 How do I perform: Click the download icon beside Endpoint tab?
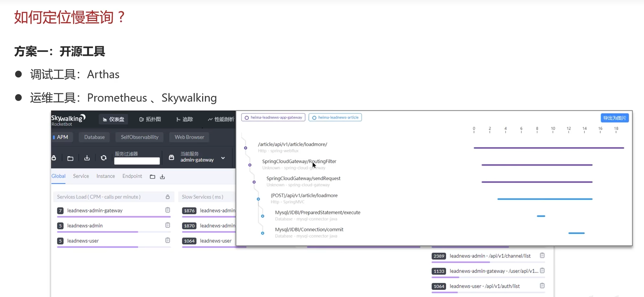click(x=162, y=177)
